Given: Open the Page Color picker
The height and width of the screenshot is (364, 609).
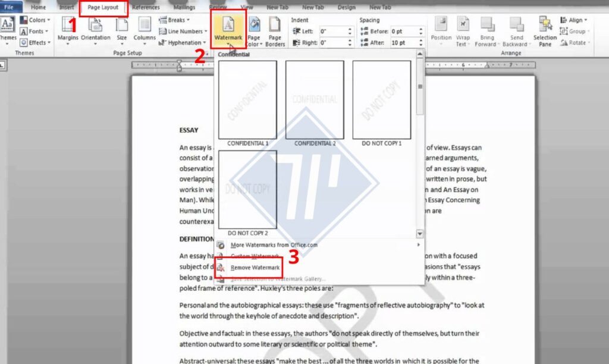Looking at the screenshot, I should (x=254, y=32).
